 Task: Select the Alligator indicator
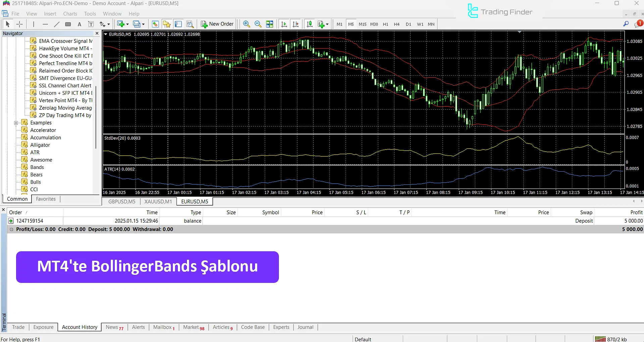tap(40, 145)
